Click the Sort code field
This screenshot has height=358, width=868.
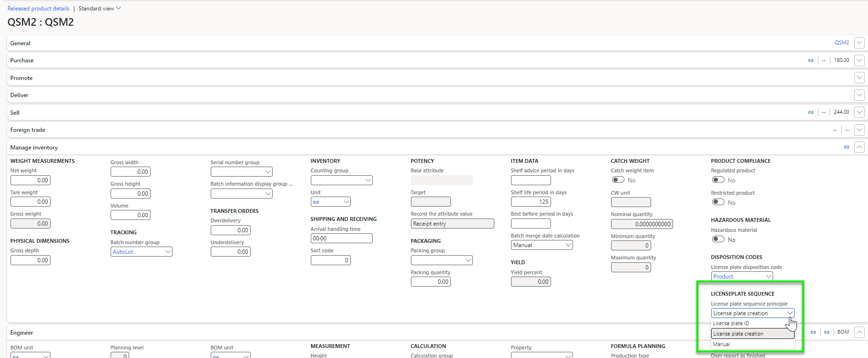pos(331,260)
